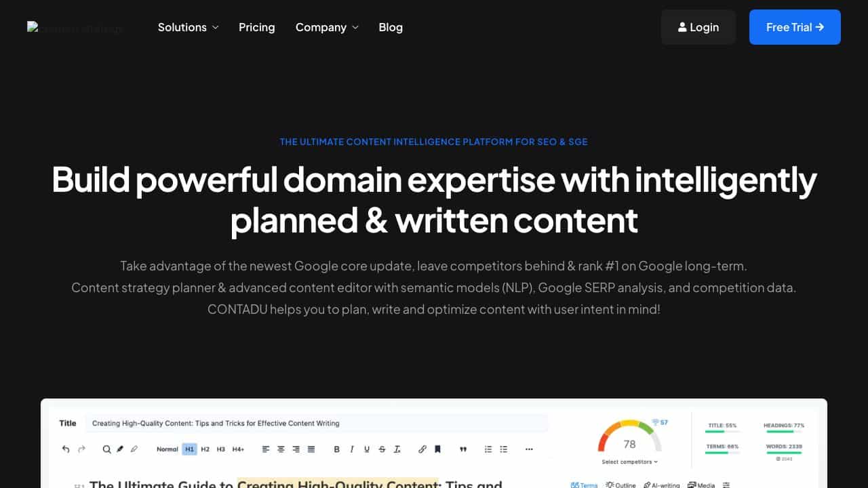Click the Login button
This screenshot has height=488, width=868.
pos(698,27)
